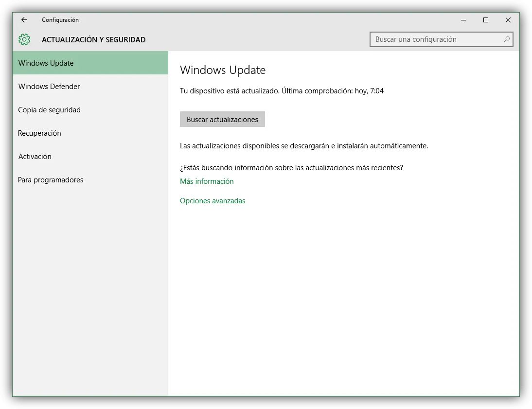Viewport: 532px width, 409px height.
Task: Click the search magnifier icon
Action: coord(507,39)
